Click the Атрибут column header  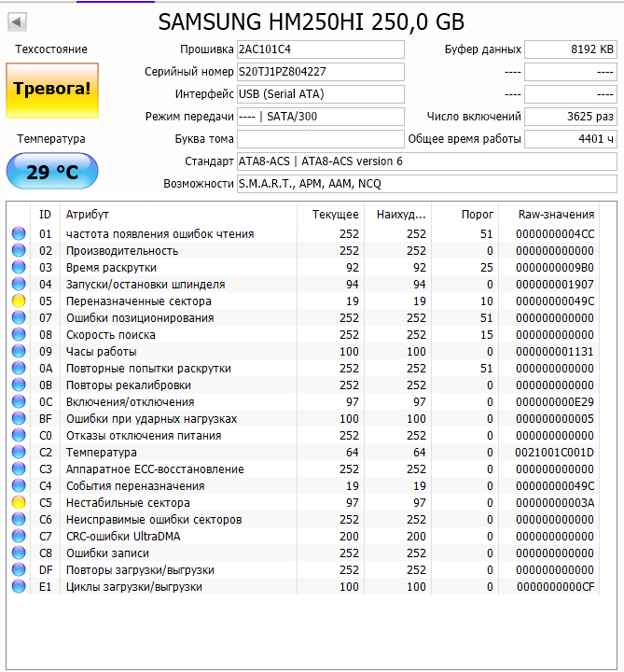(x=178, y=214)
